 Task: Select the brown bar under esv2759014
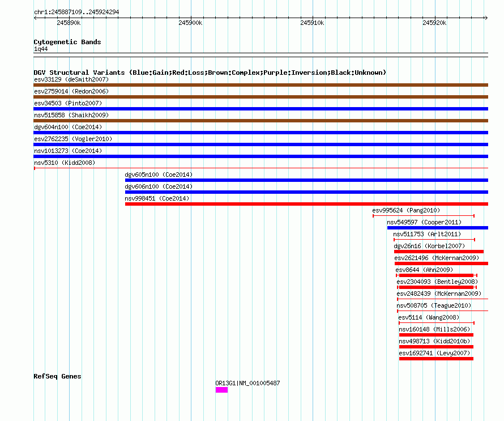[x=260, y=97]
